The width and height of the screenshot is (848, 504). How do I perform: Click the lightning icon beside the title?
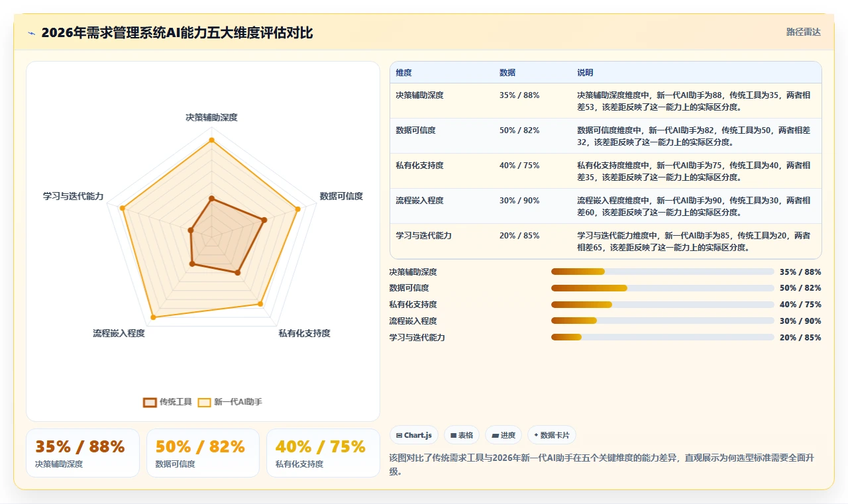32,33
